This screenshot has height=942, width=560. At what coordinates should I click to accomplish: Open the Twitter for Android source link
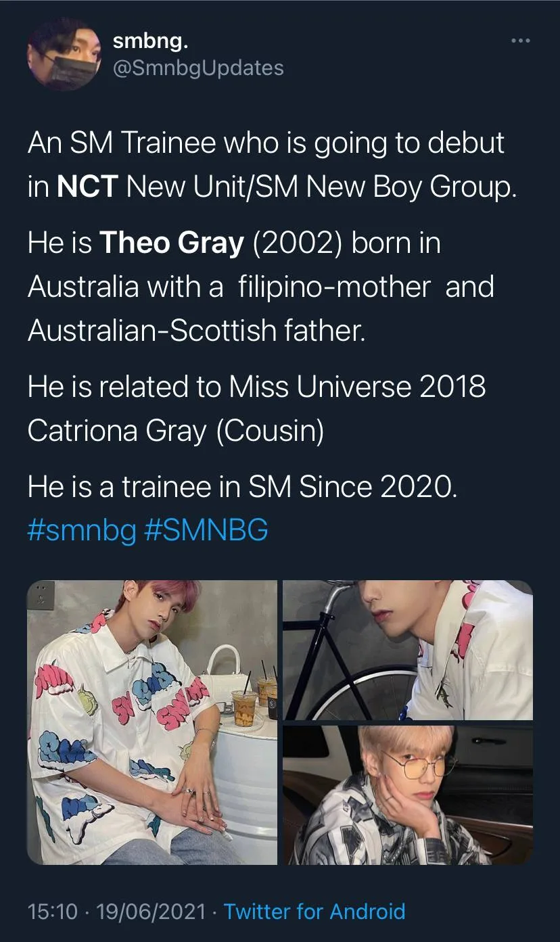pos(314,912)
